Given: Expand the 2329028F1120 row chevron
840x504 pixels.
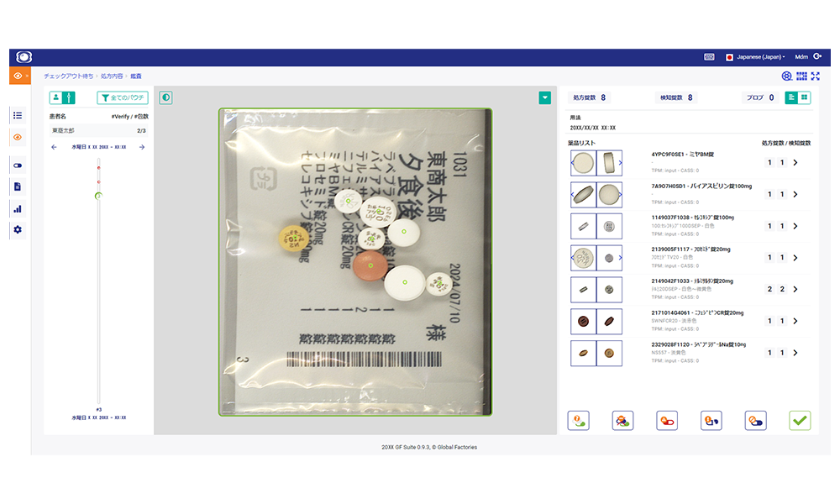Looking at the screenshot, I should point(795,353).
